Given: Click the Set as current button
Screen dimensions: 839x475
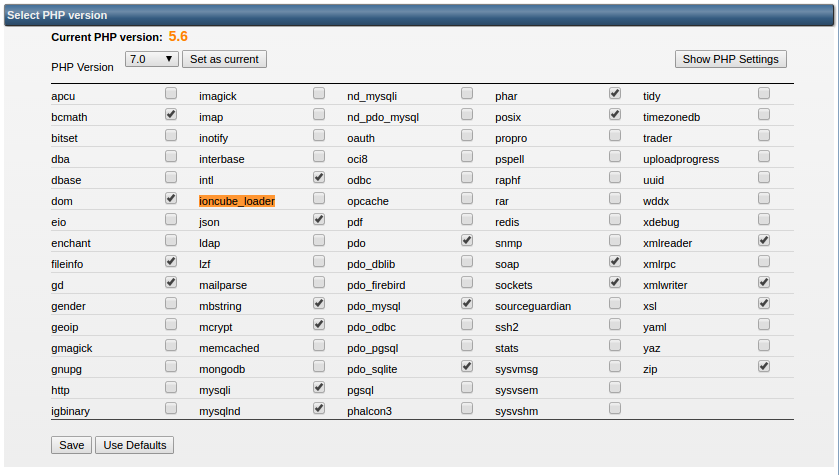Looking at the screenshot, I should click(x=224, y=59).
